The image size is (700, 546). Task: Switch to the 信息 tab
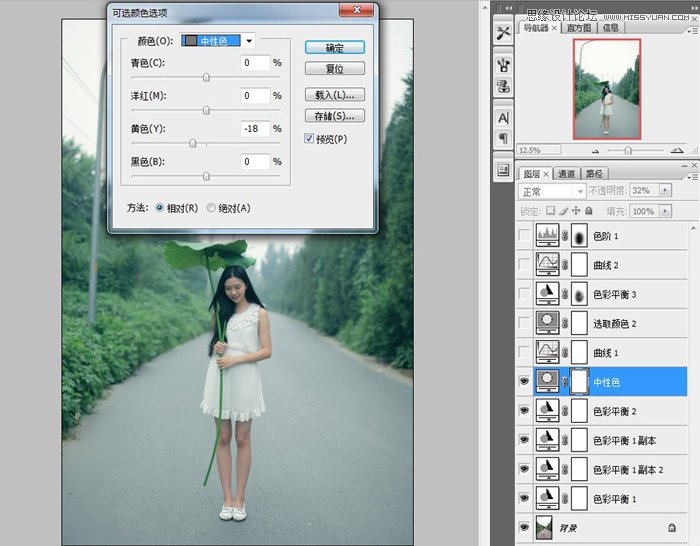(x=611, y=28)
